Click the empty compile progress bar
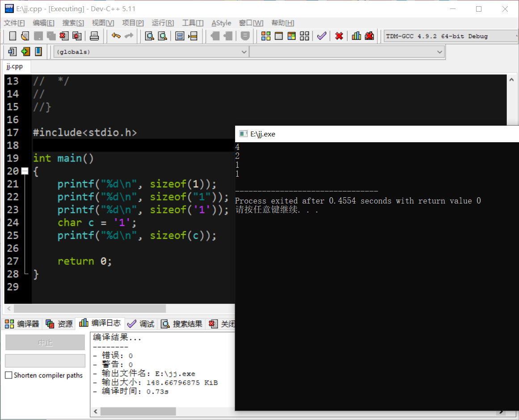The width and height of the screenshot is (519, 420). click(45, 361)
